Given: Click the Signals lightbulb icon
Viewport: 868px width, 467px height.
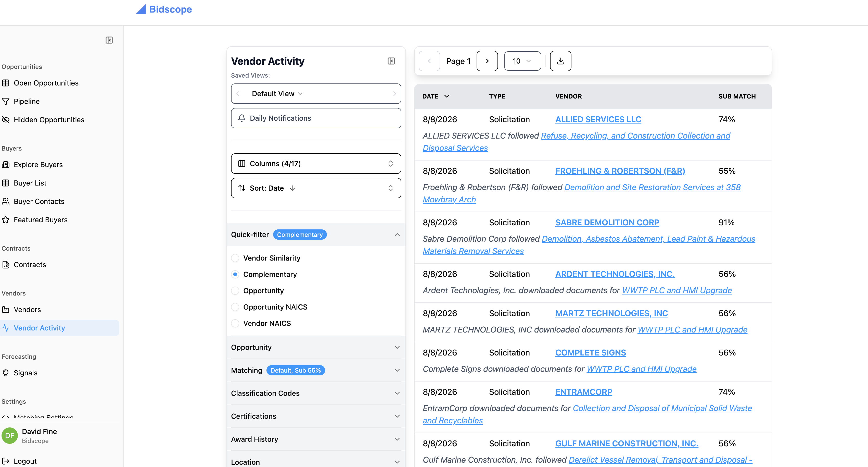Looking at the screenshot, I should coord(6,373).
